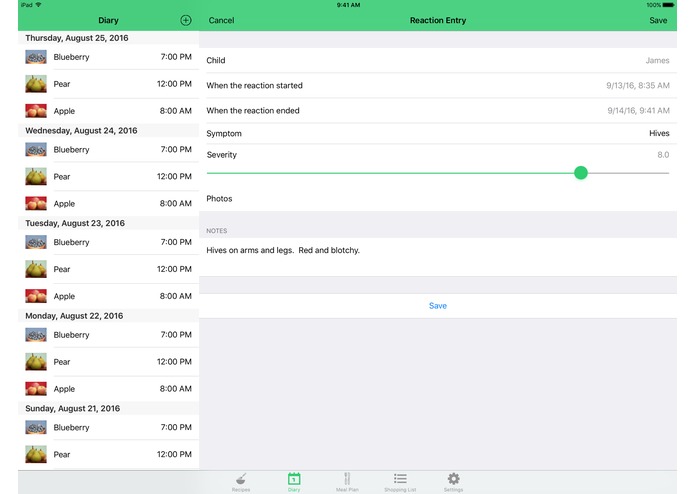Select Sunday August 21 Pear thumbnail
The height and width of the screenshot is (494, 695).
[x=36, y=454]
